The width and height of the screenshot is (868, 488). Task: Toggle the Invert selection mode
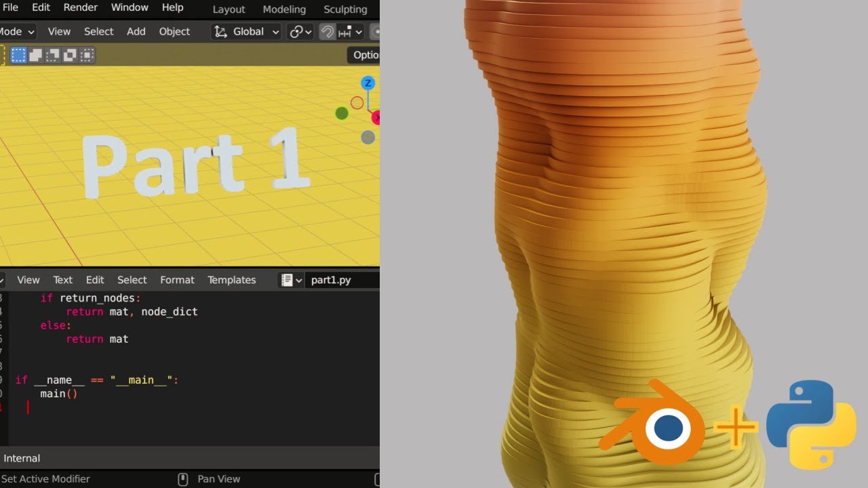[x=86, y=54]
